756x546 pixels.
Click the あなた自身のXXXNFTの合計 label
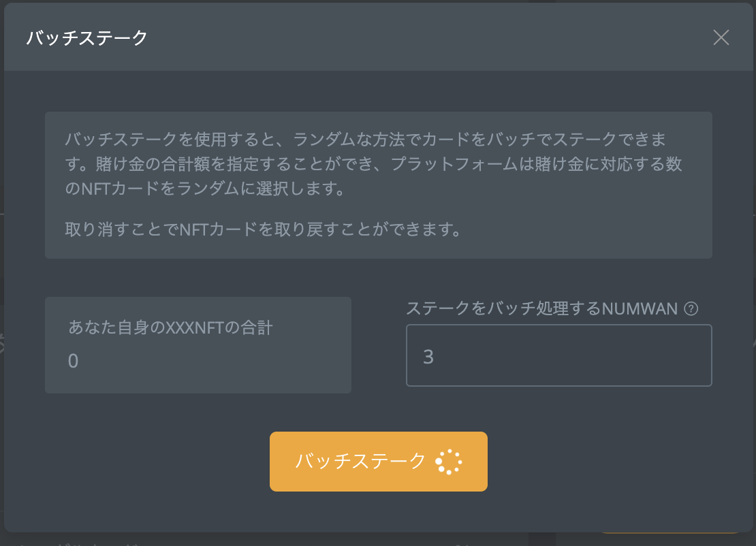point(170,327)
